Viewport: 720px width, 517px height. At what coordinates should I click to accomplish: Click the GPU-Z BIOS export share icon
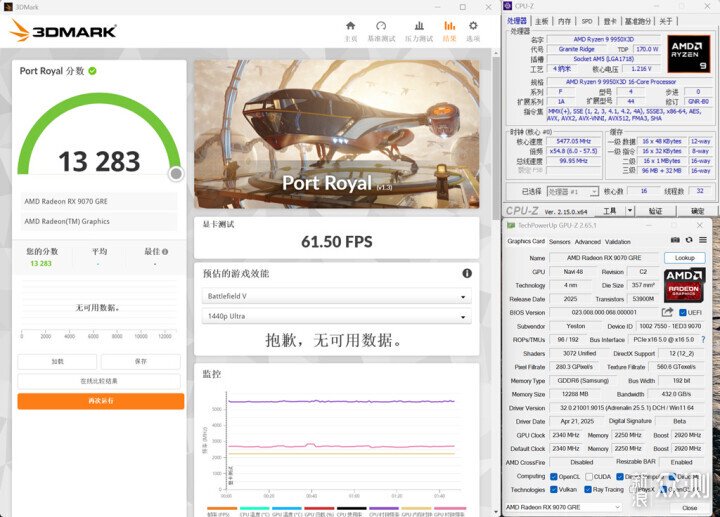pos(667,312)
